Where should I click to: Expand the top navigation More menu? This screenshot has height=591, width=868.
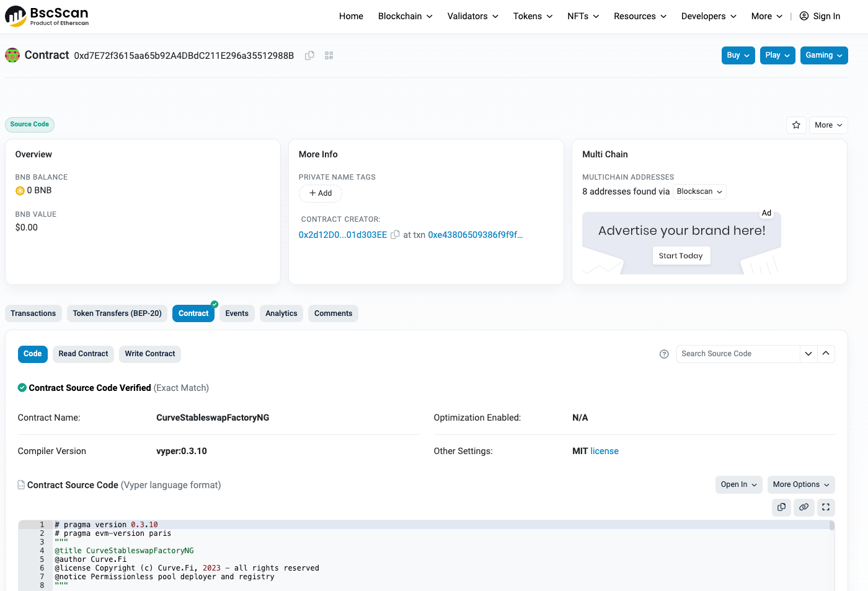[767, 16]
